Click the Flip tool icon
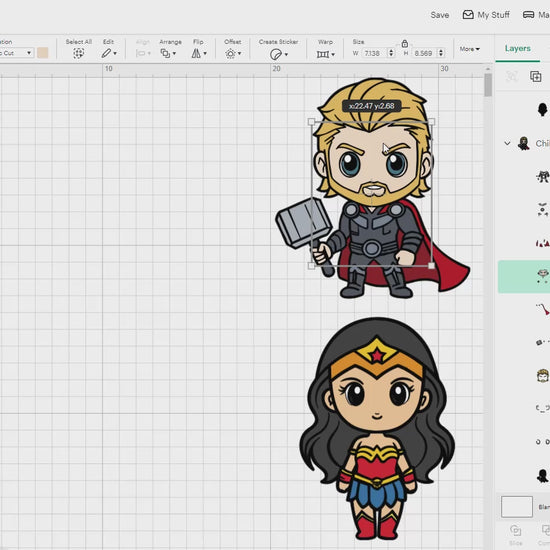Image resolution: width=550 pixels, height=550 pixels. [x=196, y=53]
